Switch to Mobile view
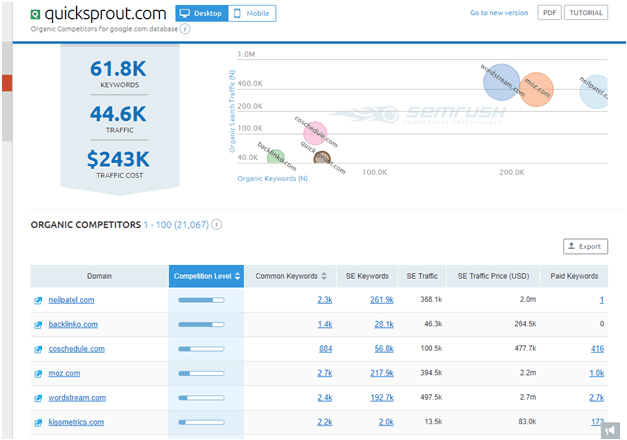Viewport: 627px width, 440px height. pos(252,13)
